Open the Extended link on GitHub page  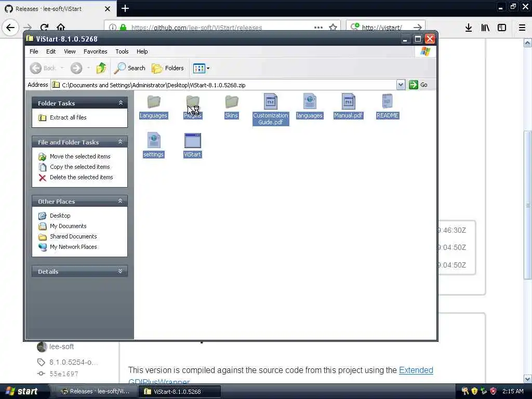click(416, 370)
